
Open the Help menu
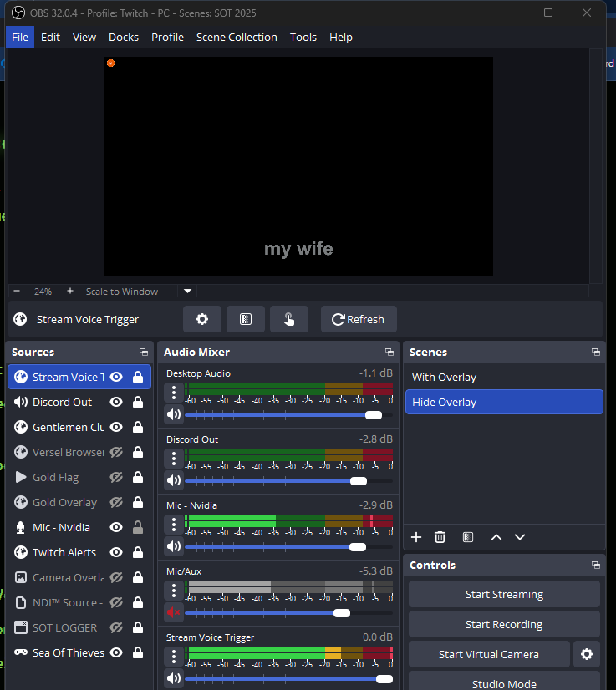pos(341,38)
